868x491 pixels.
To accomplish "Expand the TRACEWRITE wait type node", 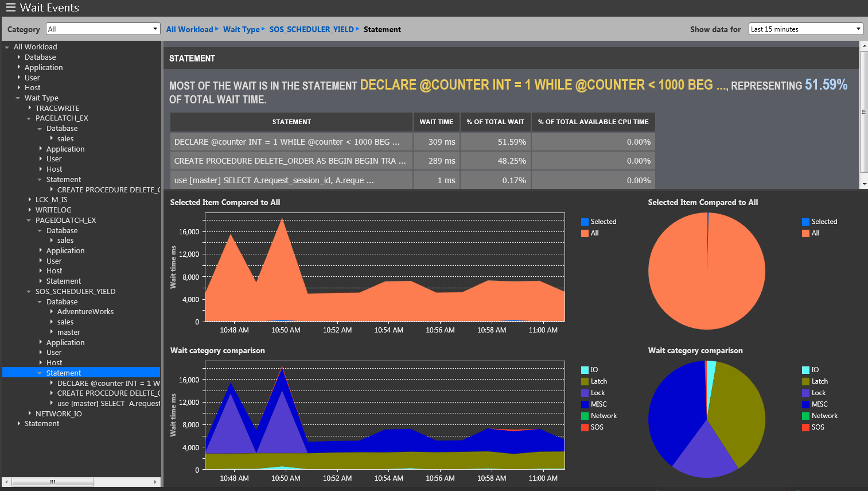I will coord(30,108).
